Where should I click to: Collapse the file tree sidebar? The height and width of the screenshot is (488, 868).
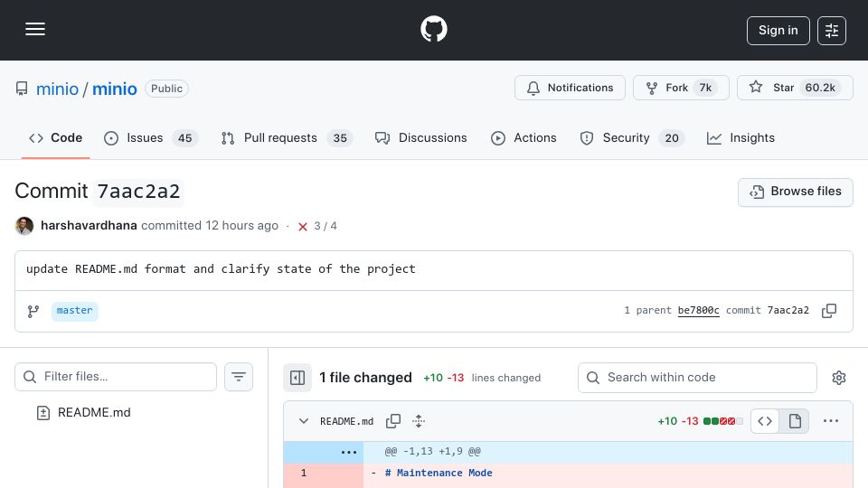tap(297, 378)
